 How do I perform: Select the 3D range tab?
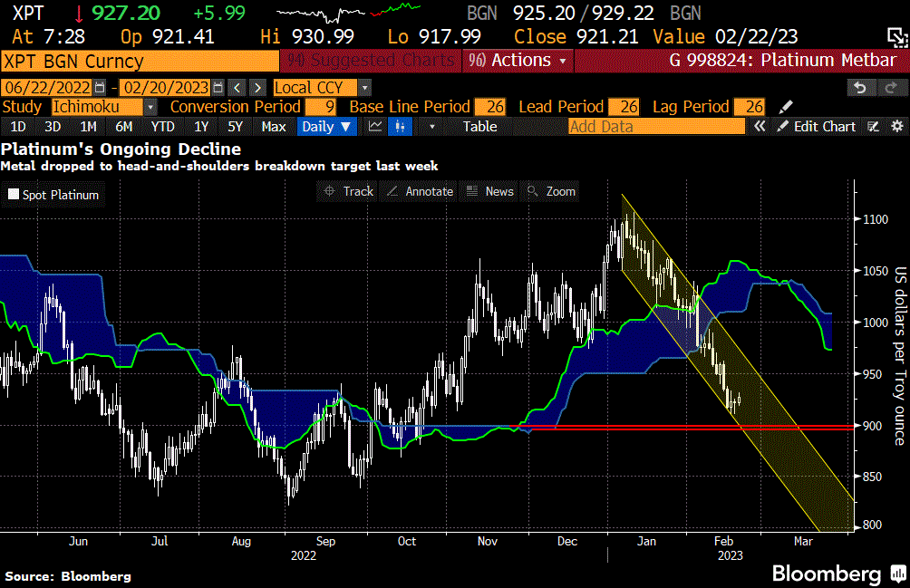[53, 127]
